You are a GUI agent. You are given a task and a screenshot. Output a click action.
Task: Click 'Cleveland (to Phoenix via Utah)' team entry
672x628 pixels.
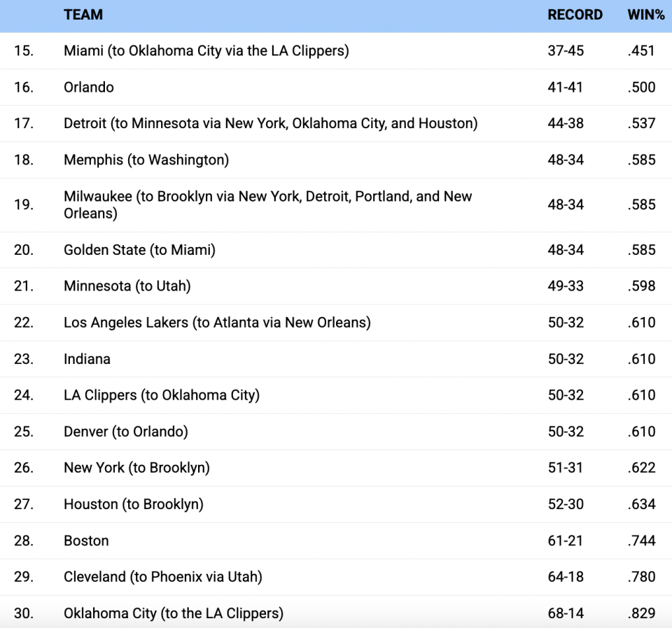pos(163,577)
